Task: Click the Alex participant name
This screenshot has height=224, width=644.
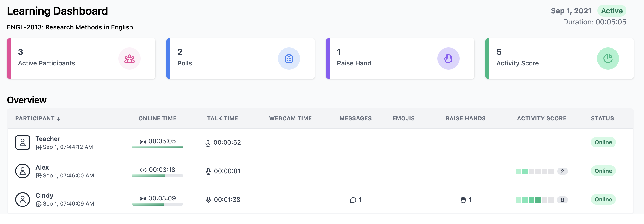Action: pos(42,167)
